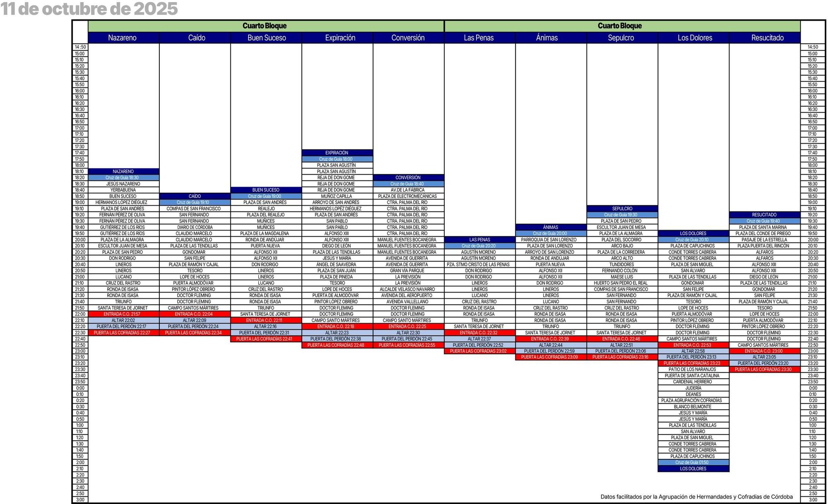Click Nazareno's ENTRADA C.O. 21:57 cell
828x504 pixels.
pyautogui.click(x=123, y=314)
